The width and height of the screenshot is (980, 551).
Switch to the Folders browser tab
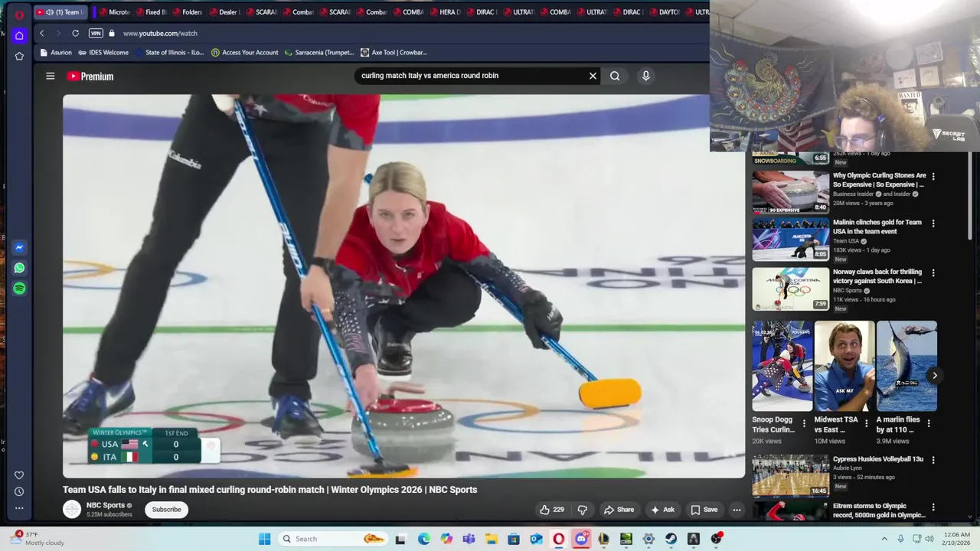(x=188, y=12)
